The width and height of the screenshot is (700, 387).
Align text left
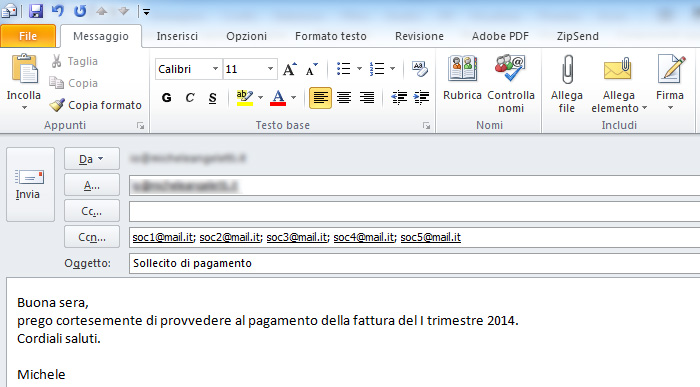[x=321, y=98]
